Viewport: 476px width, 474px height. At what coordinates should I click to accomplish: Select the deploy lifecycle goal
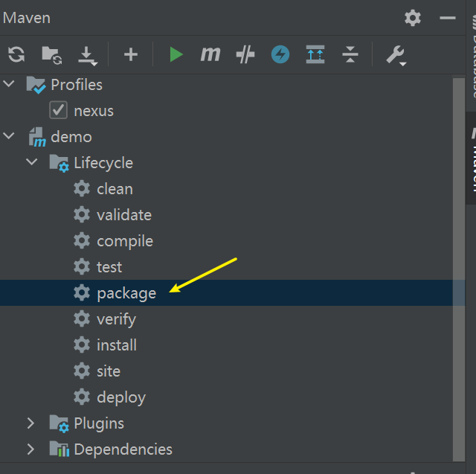121,398
